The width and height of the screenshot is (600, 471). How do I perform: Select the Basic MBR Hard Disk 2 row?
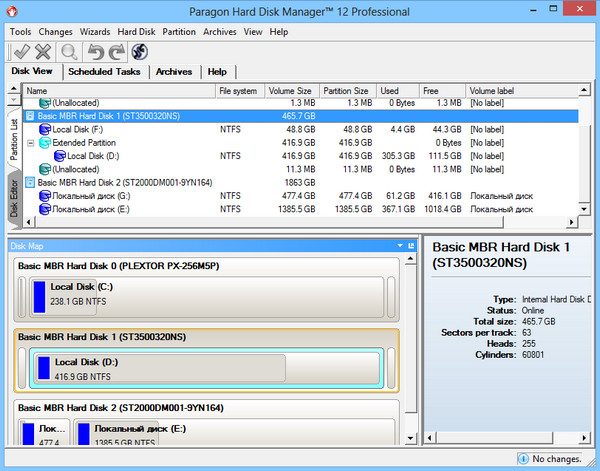coord(301,183)
